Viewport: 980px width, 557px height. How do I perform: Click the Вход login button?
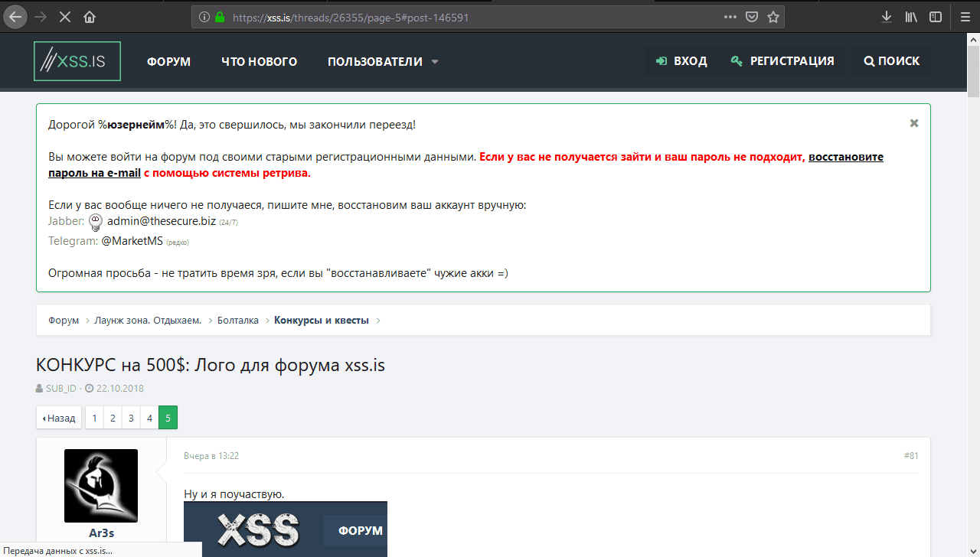(681, 61)
